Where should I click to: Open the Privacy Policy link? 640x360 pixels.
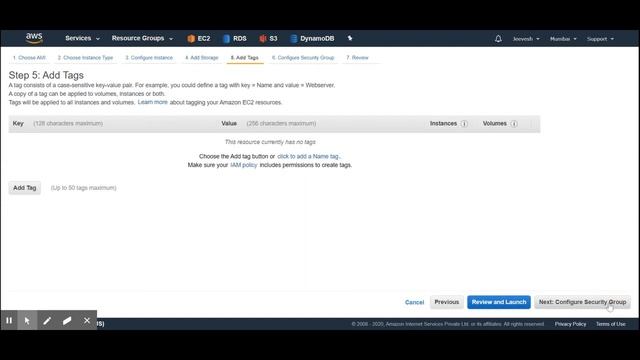click(570, 324)
